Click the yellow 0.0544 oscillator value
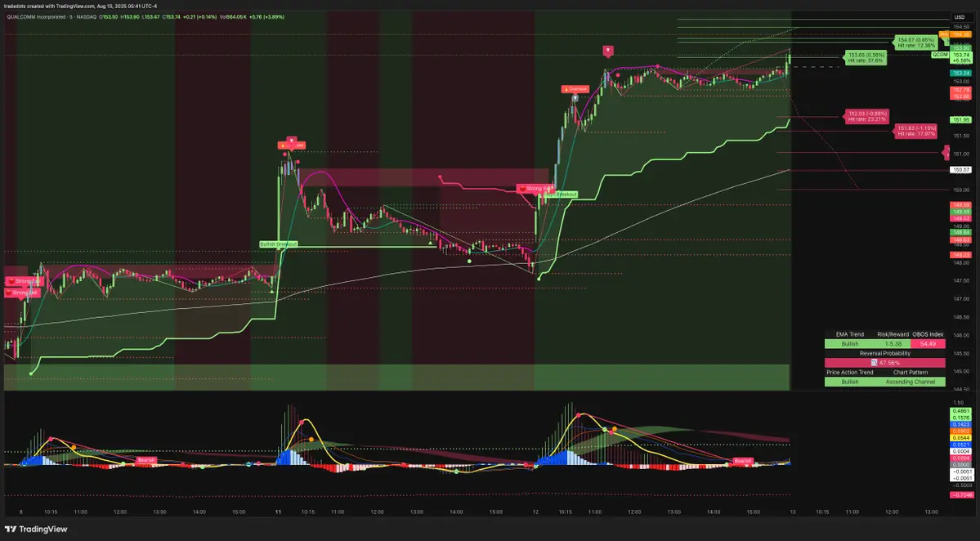 click(x=960, y=438)
